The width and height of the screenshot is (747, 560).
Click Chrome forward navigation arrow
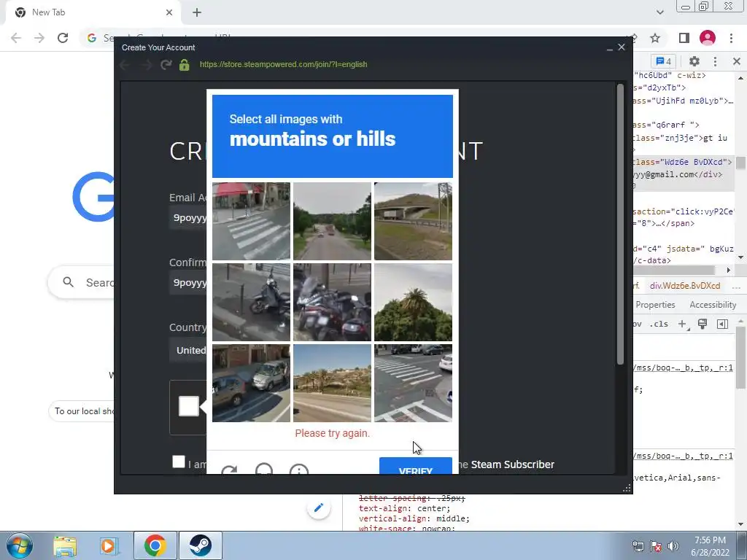39,38
